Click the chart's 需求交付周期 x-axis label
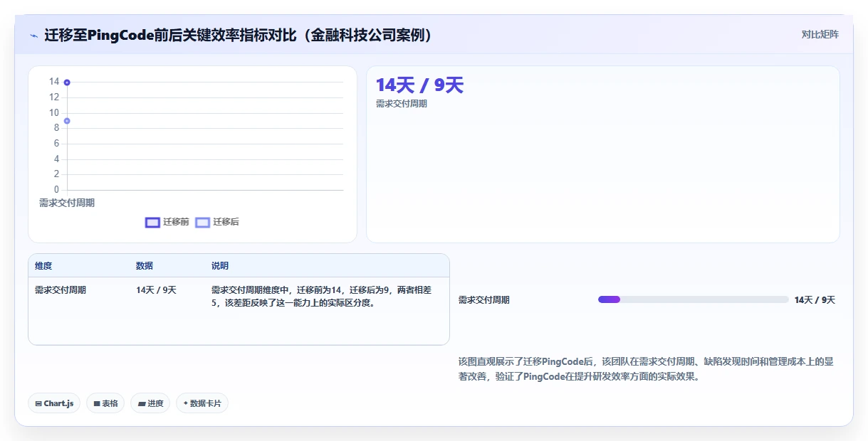 point(67,203)
